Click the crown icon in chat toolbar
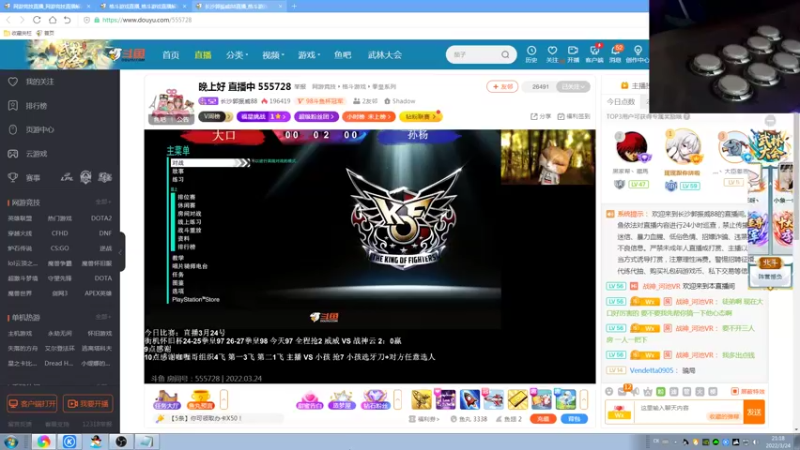800x450 pixels. coord(648,391)
